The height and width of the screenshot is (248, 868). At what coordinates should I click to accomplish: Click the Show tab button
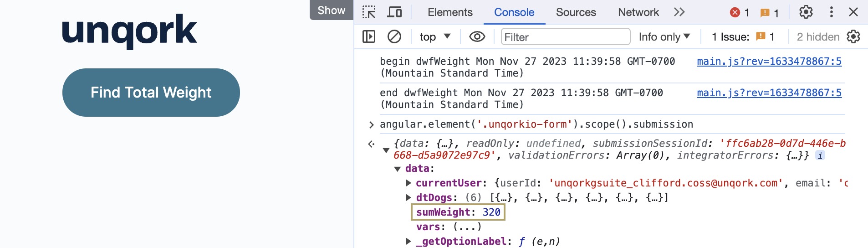coord(332,10)
